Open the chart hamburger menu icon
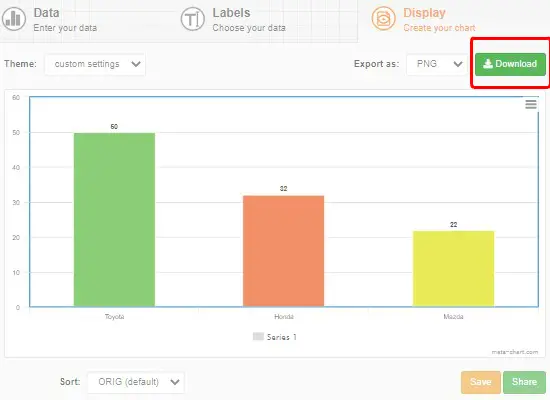The height and width of the screenshot is (400, 550). [531, 104]
